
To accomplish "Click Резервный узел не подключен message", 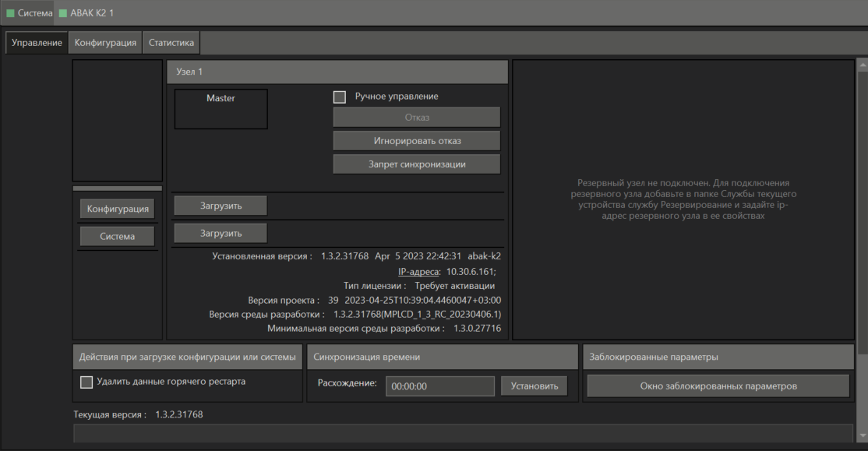I will point(683,199).
